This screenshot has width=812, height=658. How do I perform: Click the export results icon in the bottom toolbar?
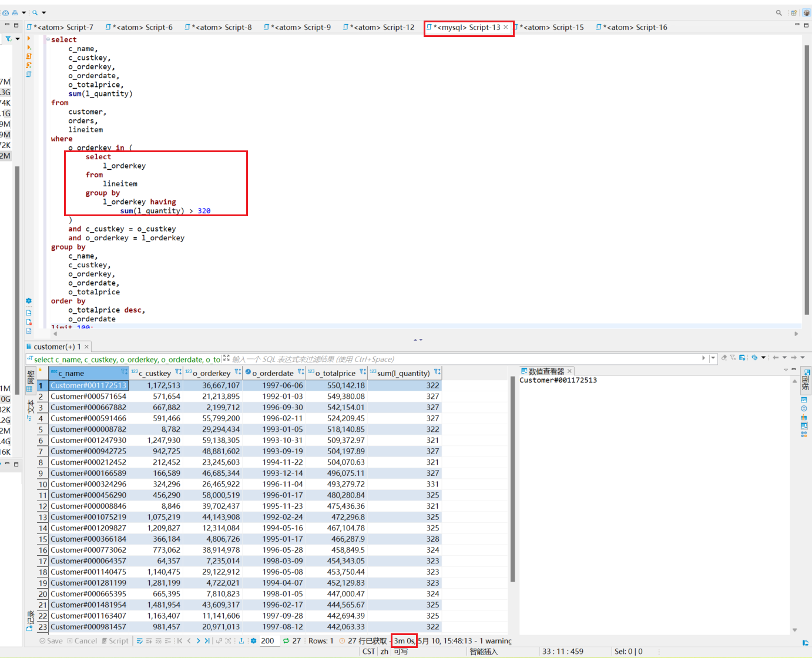point(241,641)
